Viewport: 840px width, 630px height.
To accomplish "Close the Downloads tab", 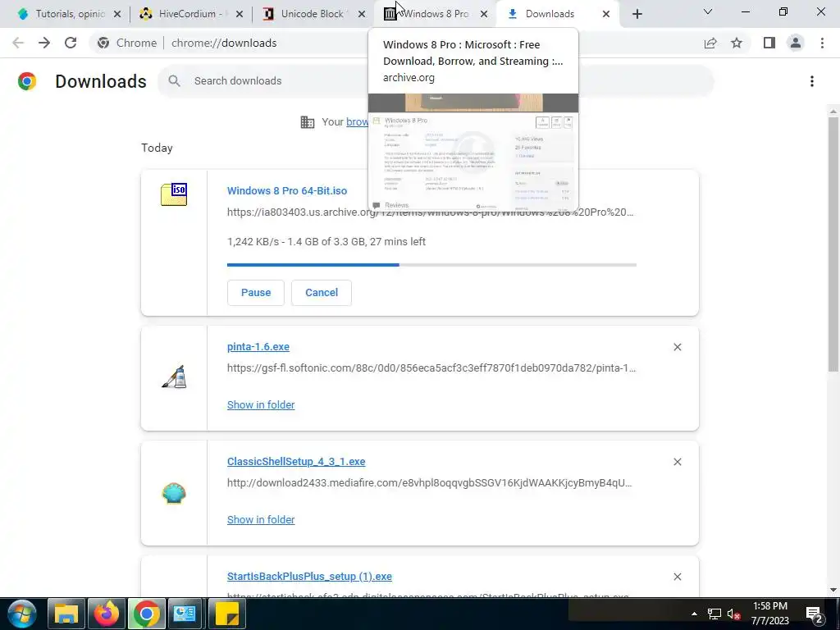I will click(606, 14).
